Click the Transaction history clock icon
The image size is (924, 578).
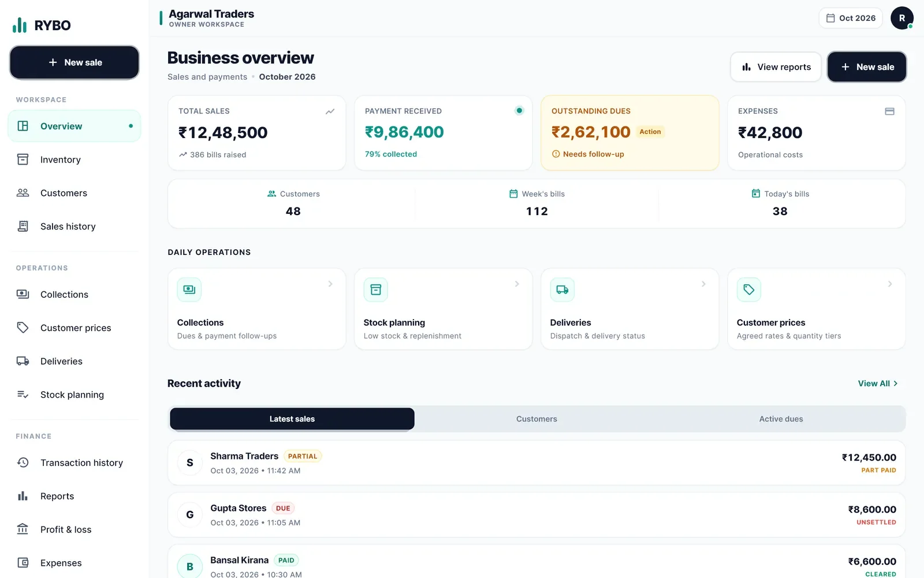click(x=23, y=462)
